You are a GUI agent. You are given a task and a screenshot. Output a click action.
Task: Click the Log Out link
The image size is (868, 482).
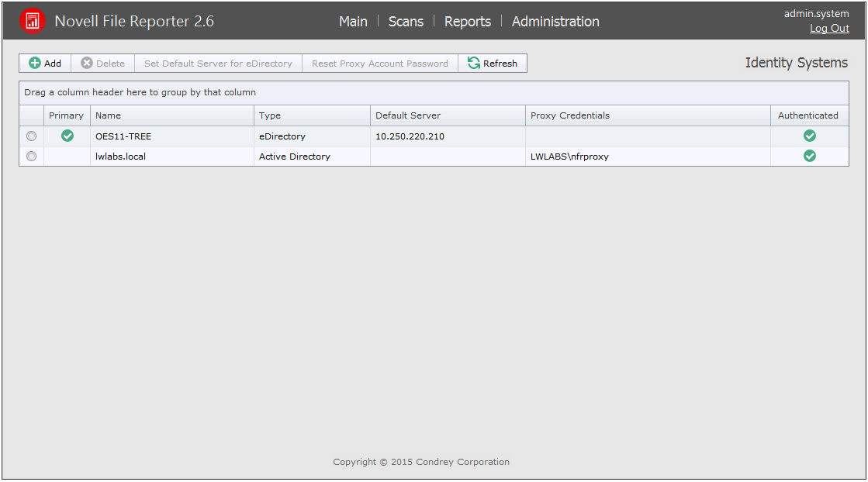tap(829, 28)
